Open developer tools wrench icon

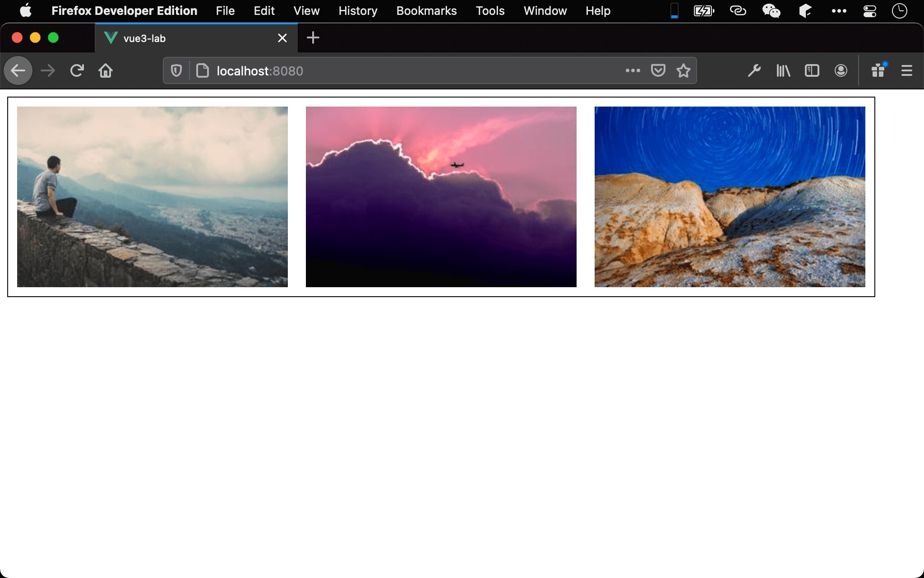(754, 71)
